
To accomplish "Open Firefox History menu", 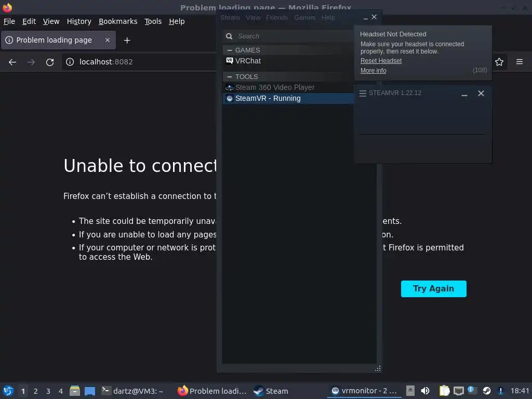I will click(79, 21).
